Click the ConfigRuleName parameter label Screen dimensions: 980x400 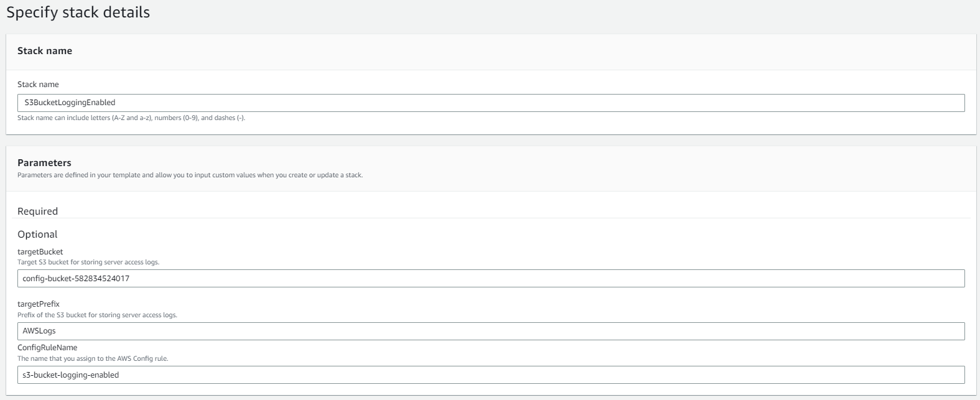click(47, 348)
